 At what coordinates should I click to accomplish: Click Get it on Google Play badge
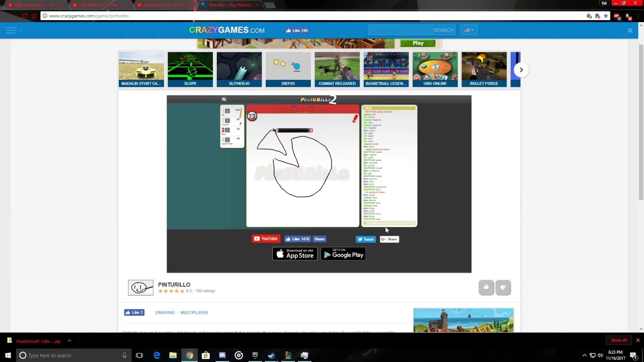point(343,254)
